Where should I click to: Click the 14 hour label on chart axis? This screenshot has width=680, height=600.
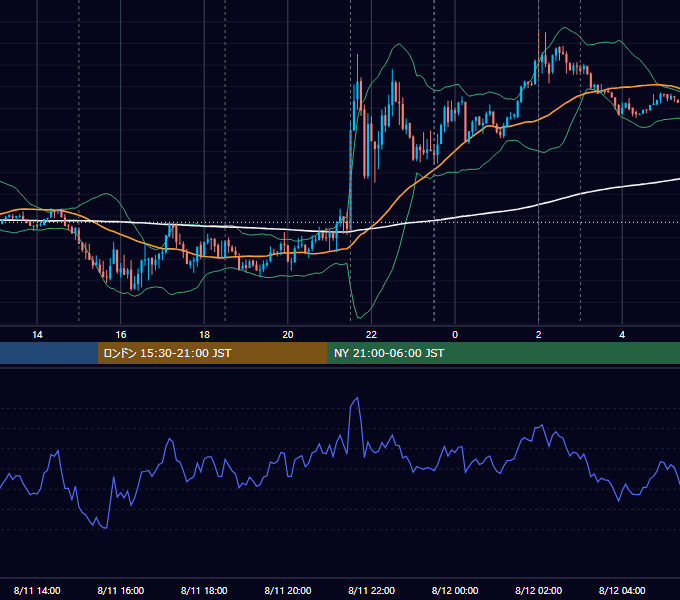[x=37, y=335]
